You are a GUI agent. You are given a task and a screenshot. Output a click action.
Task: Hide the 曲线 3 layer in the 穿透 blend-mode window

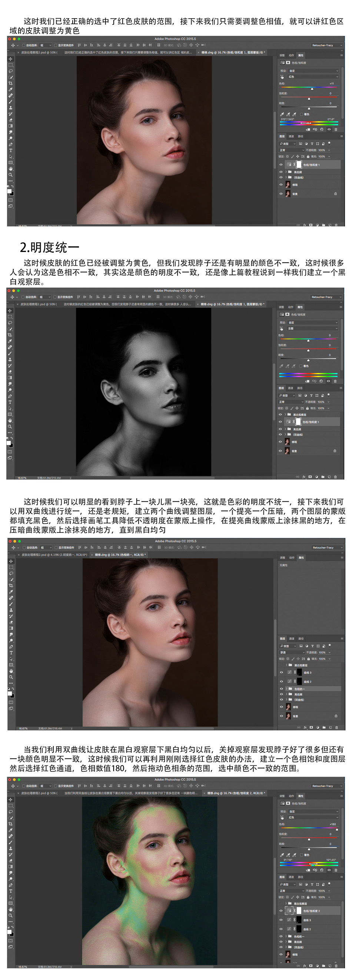[x=282, y=672]
